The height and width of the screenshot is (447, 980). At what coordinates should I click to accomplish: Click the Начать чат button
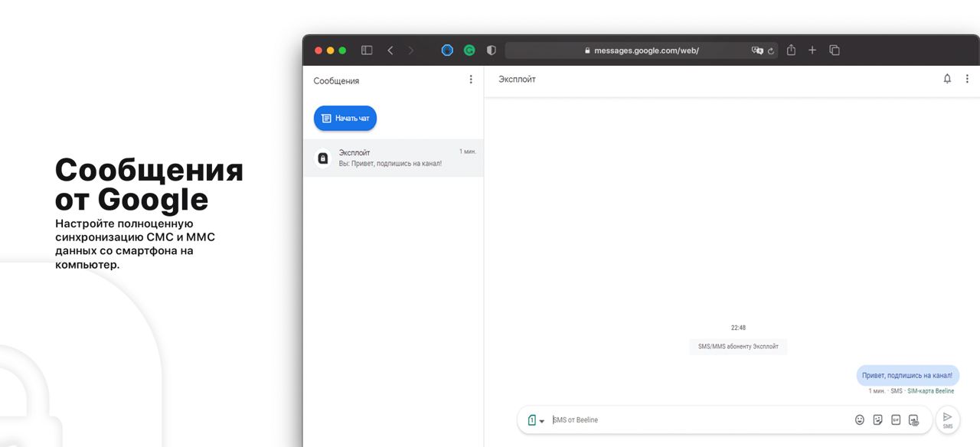coord(345,119)
